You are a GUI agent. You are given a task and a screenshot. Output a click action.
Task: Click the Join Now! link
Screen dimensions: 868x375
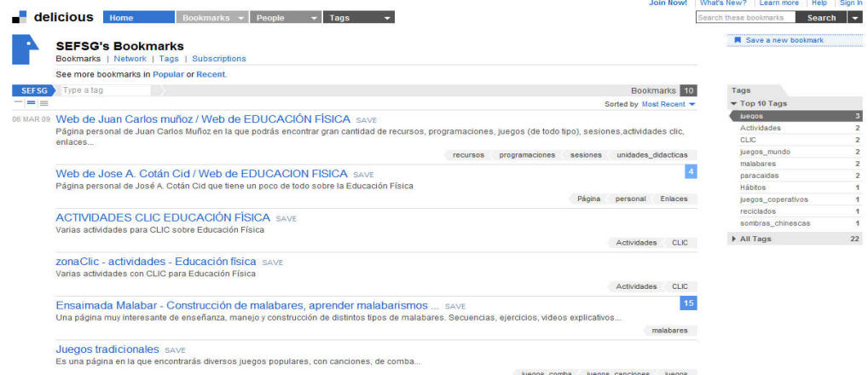click(x=668, y=3)
